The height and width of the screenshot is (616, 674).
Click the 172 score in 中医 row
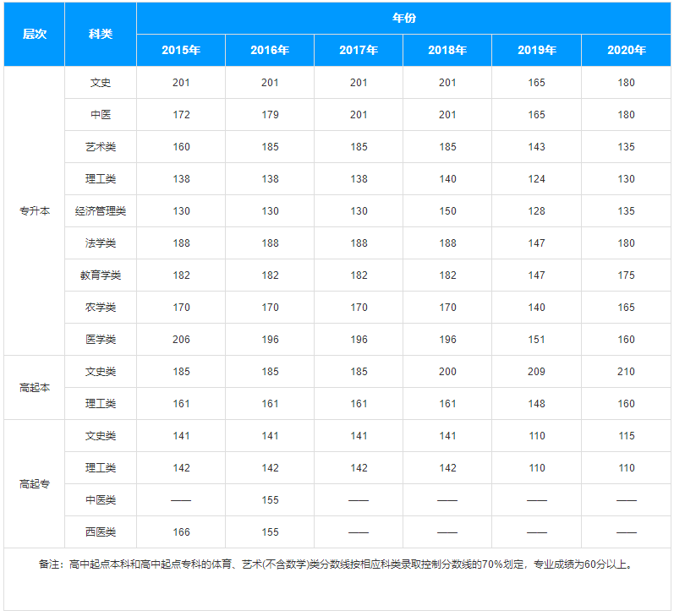(x=181, y=115)
